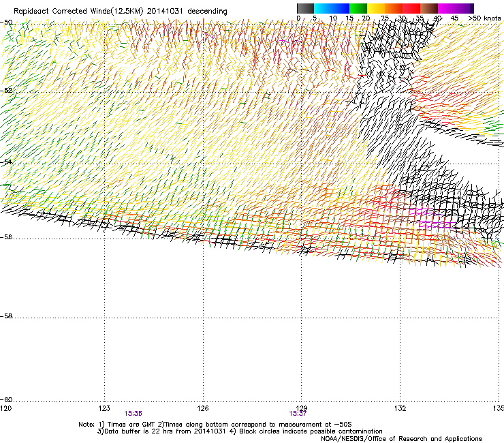The image size is (504, 443).
Task: Click the gray 0-5 knots legend swatch
Action: (x=305, y=8)
